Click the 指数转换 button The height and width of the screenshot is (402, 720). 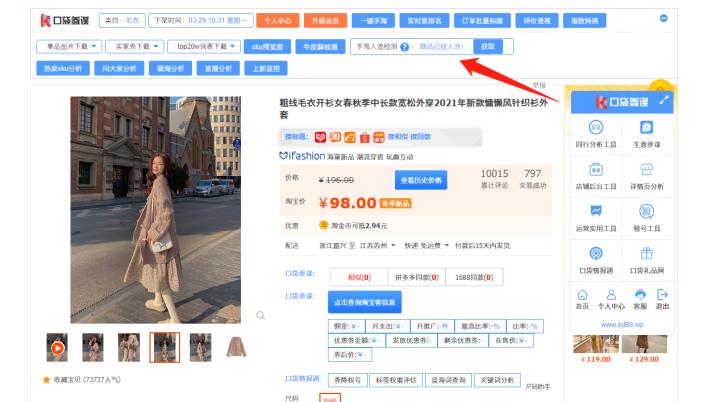[585, 21]
